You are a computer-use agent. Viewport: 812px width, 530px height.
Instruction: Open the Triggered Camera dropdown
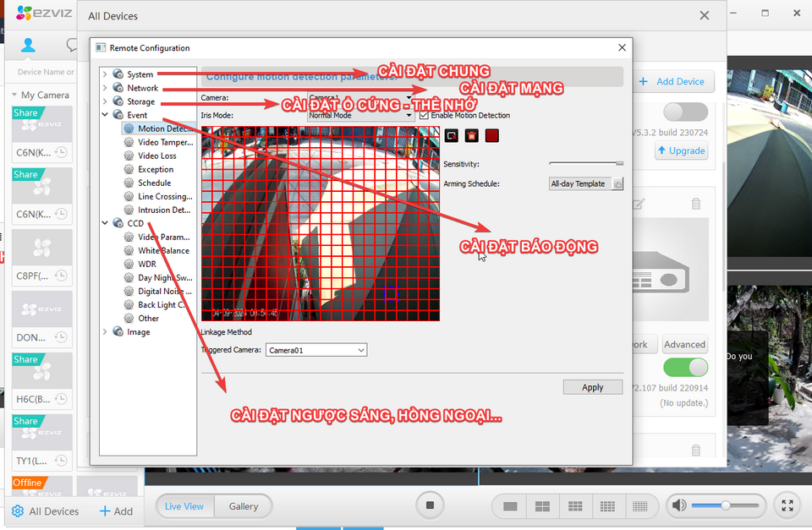pyautogui.click(x=316, y=350)
